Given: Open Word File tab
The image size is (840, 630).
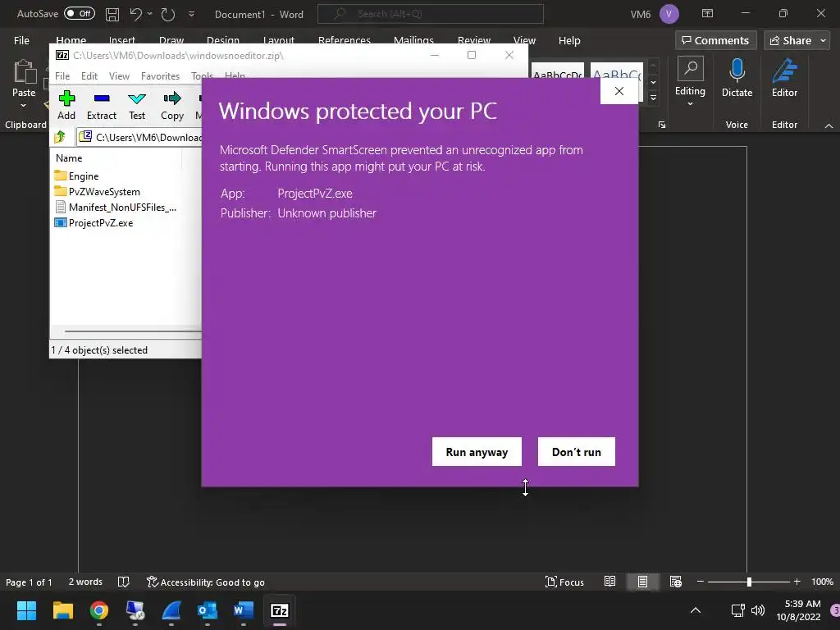Looking at the screenshot, I should click(21, 40).
